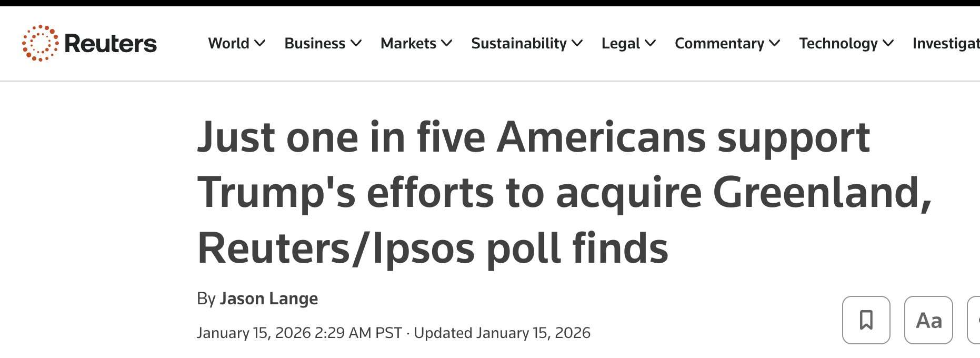Screen dimensions: 980x358
Task: Open the Commentary section
Action: pos(719,44)
